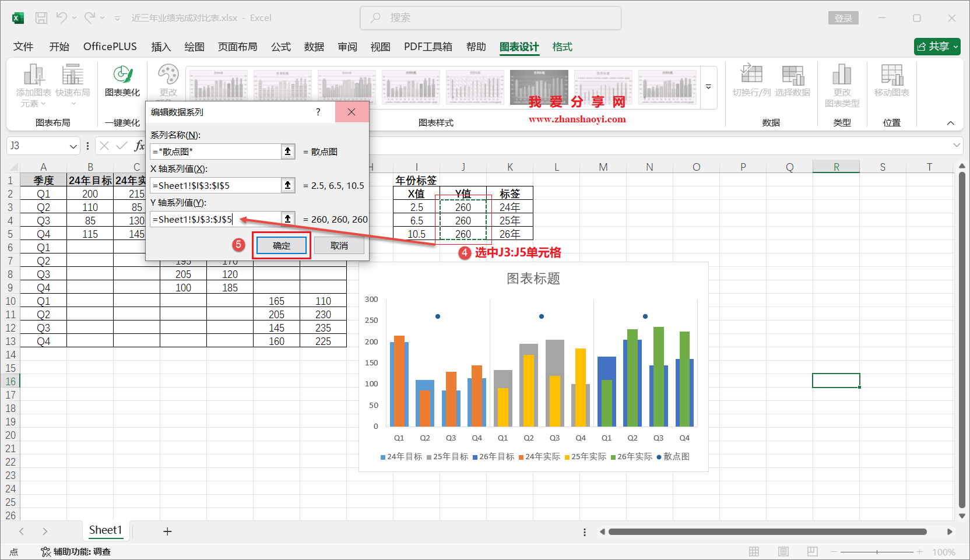Click the chart title text

[x=533, y=279]
